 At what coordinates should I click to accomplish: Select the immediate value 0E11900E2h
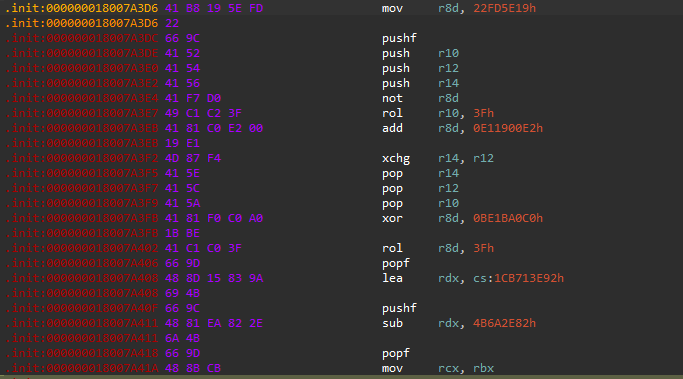coord(508,129)
